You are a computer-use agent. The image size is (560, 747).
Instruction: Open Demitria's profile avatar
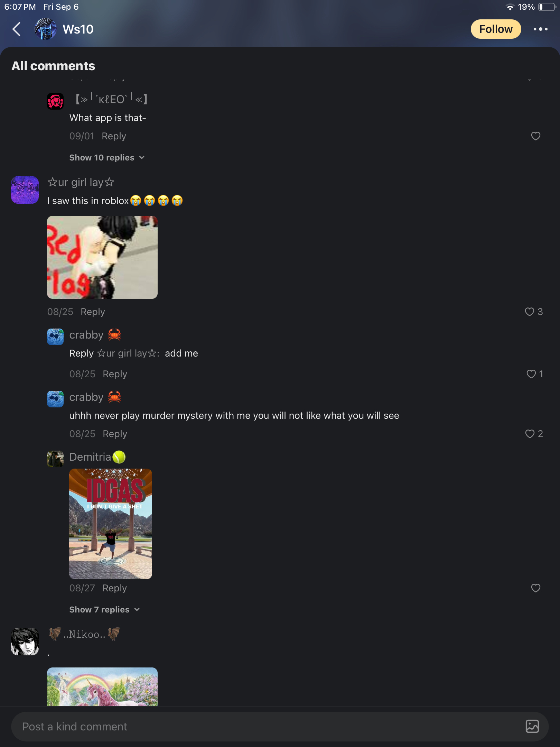tap(55, 459)
